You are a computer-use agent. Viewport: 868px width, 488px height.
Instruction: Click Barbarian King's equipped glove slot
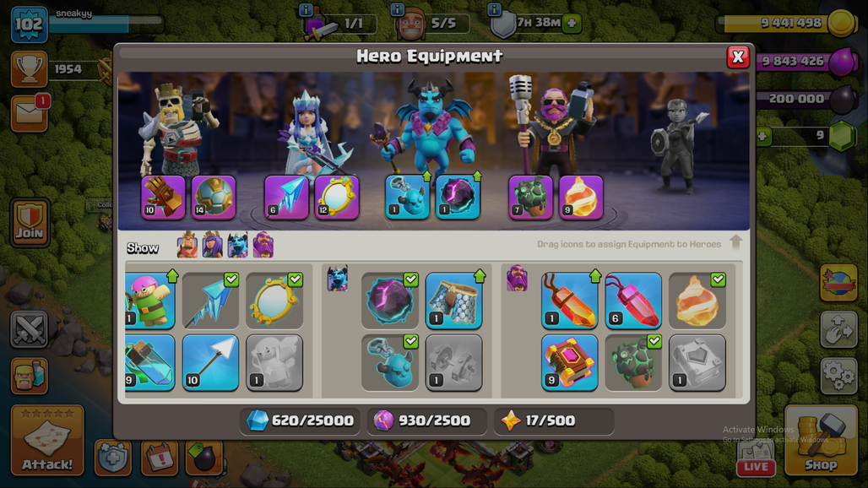[x=163, y=197]
